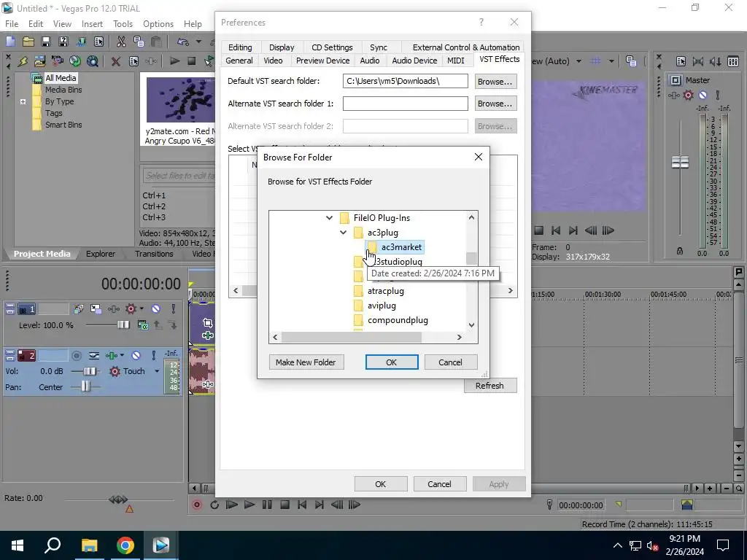Switch to the MIDI preferences tab
This screenshot has height=560, width=747.
[x=455, y=61]
